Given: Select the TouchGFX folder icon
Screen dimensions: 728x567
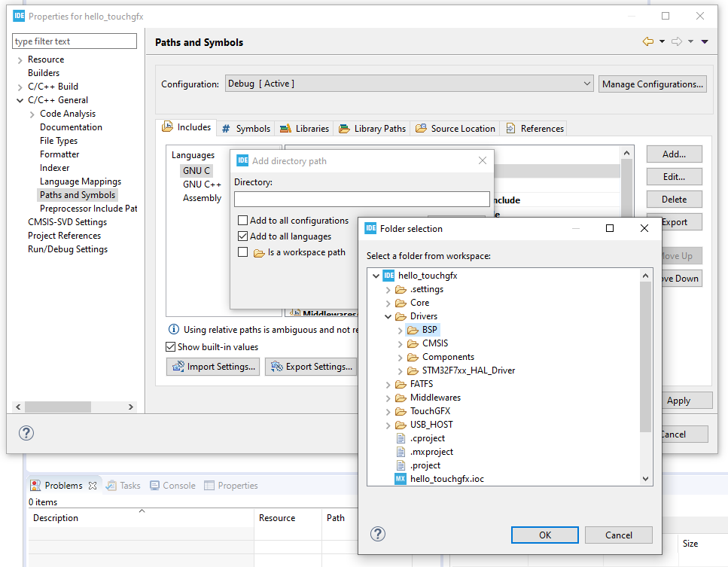Looking at the screenshot, I should coord(401,411).
